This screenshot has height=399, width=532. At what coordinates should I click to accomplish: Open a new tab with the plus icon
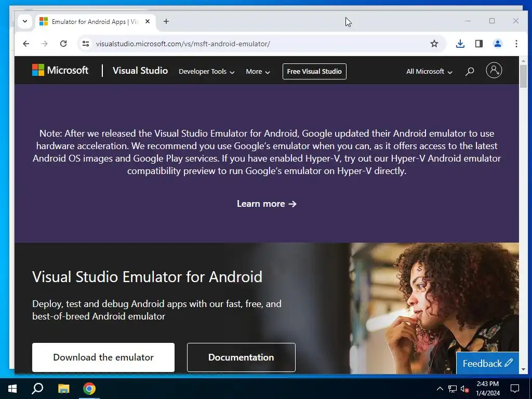[x=166, y=21]
